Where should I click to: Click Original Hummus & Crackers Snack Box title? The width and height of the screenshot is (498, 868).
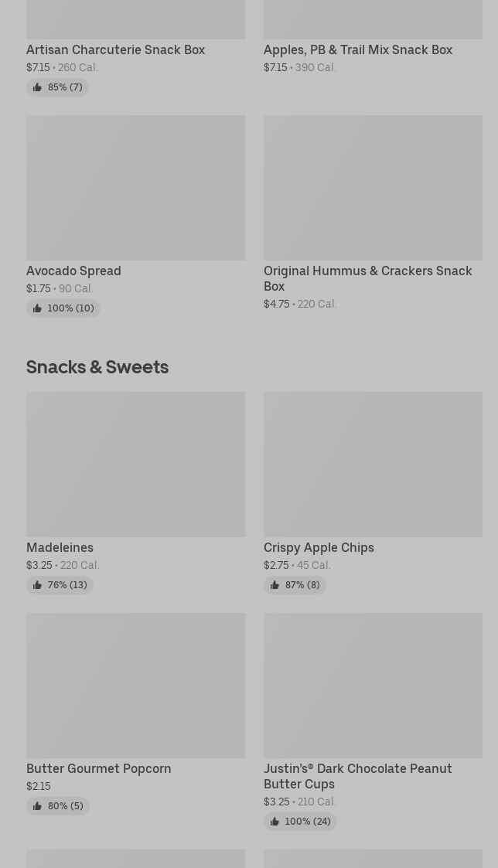click(x=367, y=278)
